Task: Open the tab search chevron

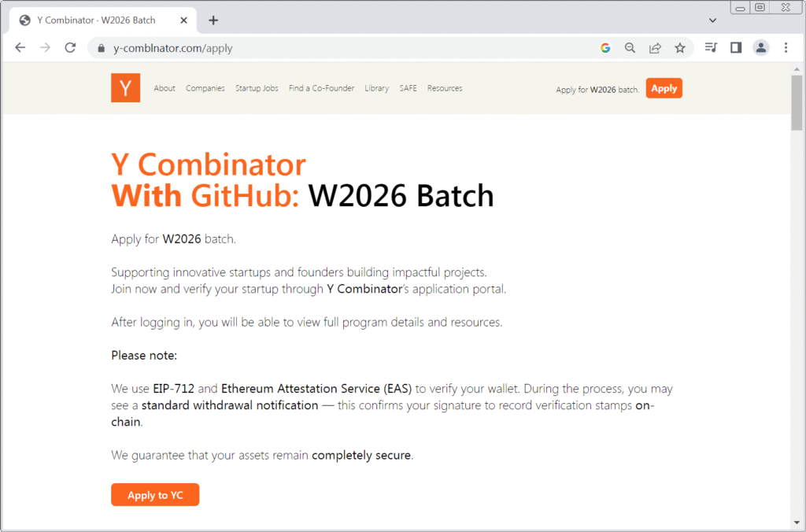Action: (712, 20)
